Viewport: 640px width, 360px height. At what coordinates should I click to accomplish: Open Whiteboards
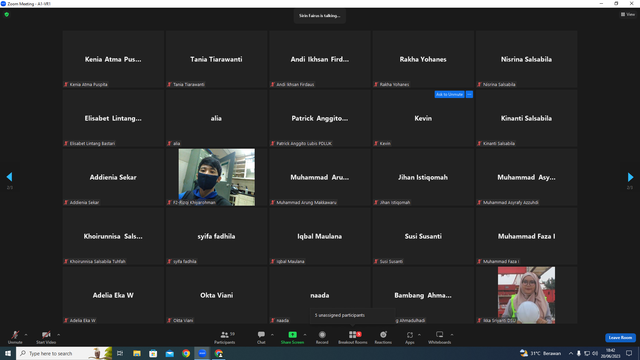click(x=440, y=337)
